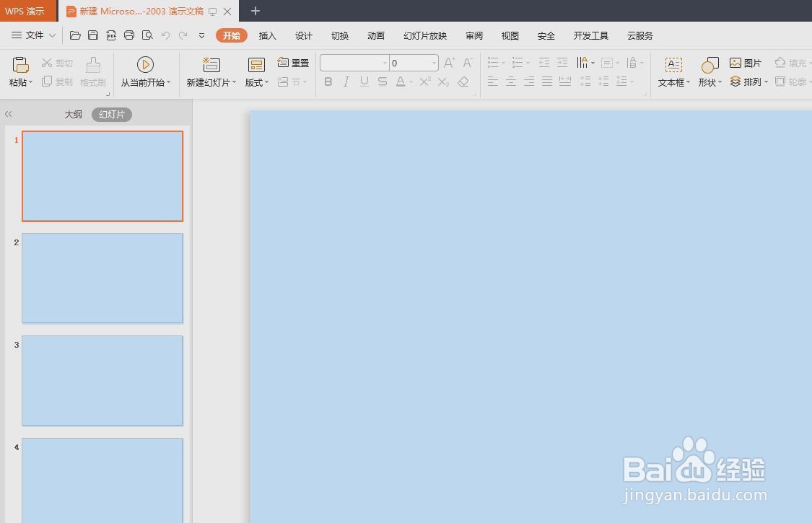Open the 幻灯片放映 tab
Screen dimensions: 812x523
coord(425,35)
